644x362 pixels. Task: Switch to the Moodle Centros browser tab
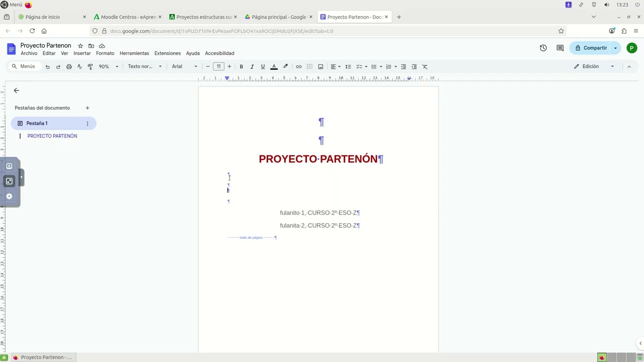[x=128, y=17]
